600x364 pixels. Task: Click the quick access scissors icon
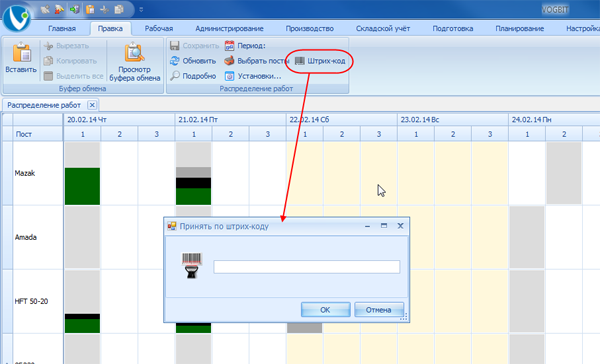(104, 10)
